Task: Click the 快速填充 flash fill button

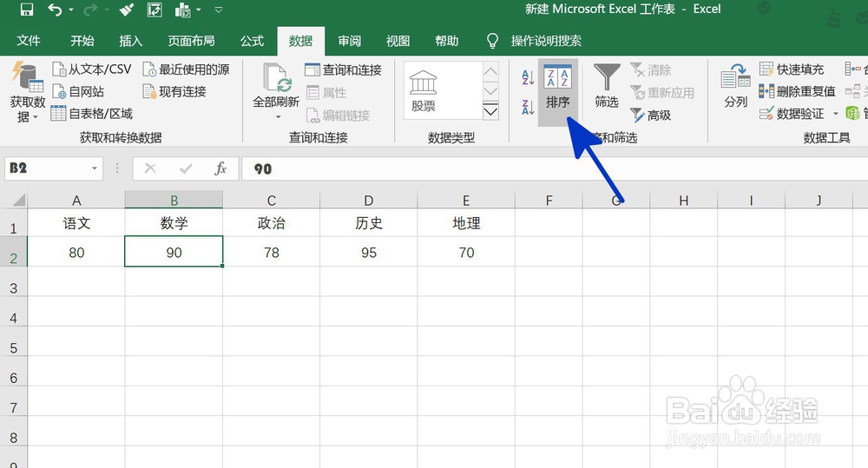Action: [792, 69]
